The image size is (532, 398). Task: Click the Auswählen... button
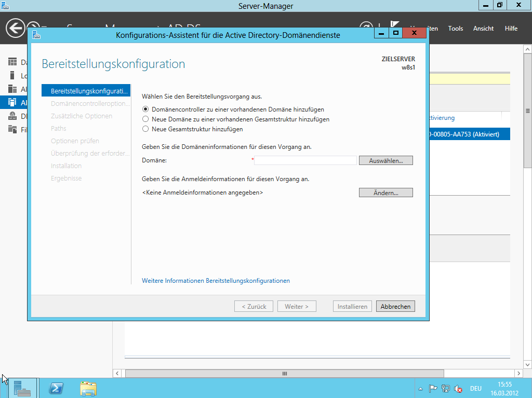tap(385, 161)
